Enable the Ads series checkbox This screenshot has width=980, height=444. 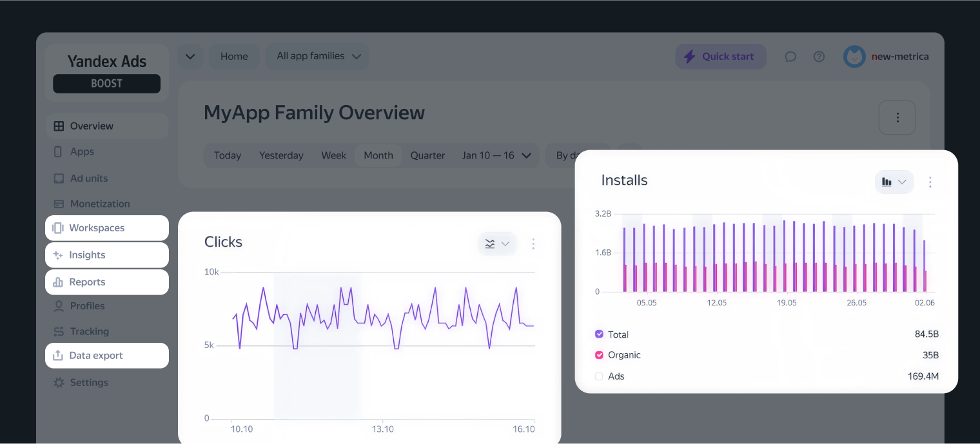599,376
